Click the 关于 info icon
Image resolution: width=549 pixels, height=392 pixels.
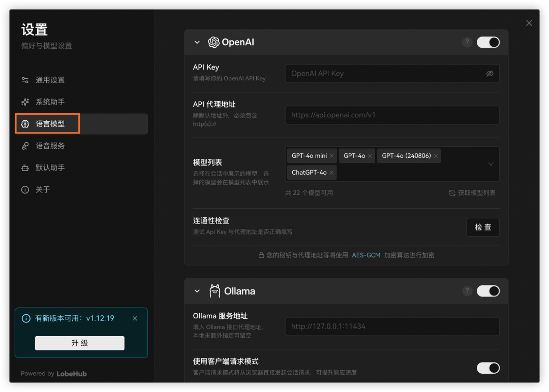(25, 189)
